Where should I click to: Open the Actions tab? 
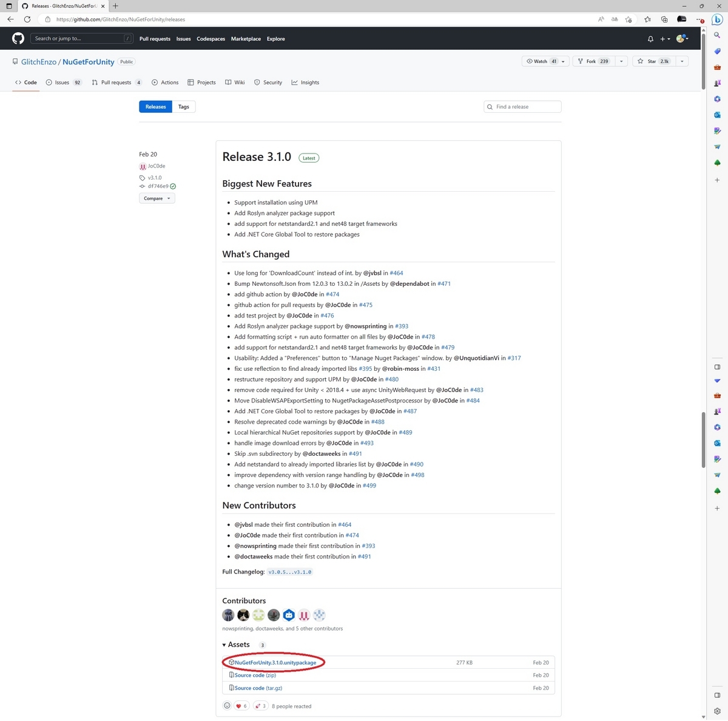click(165, 83)
